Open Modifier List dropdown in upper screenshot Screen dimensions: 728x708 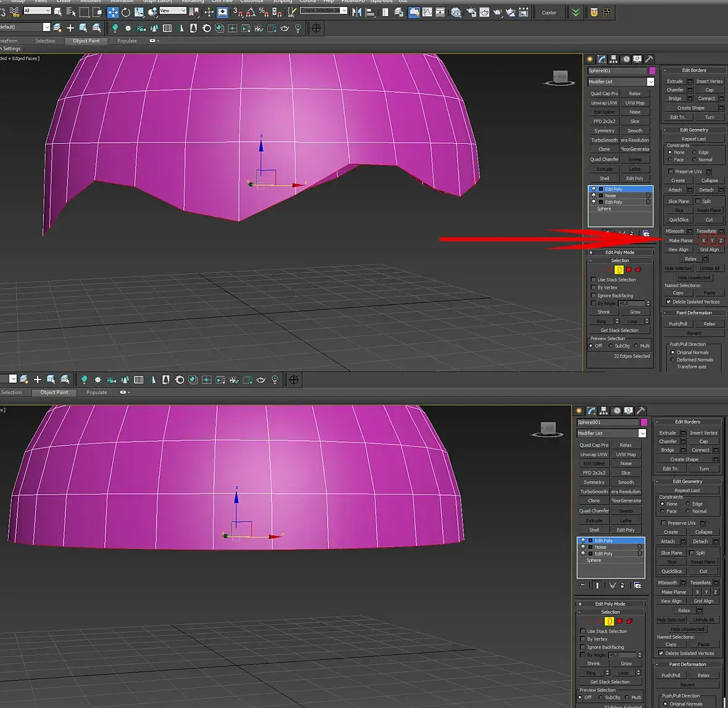pyautogui.click(x=650, y=81)
